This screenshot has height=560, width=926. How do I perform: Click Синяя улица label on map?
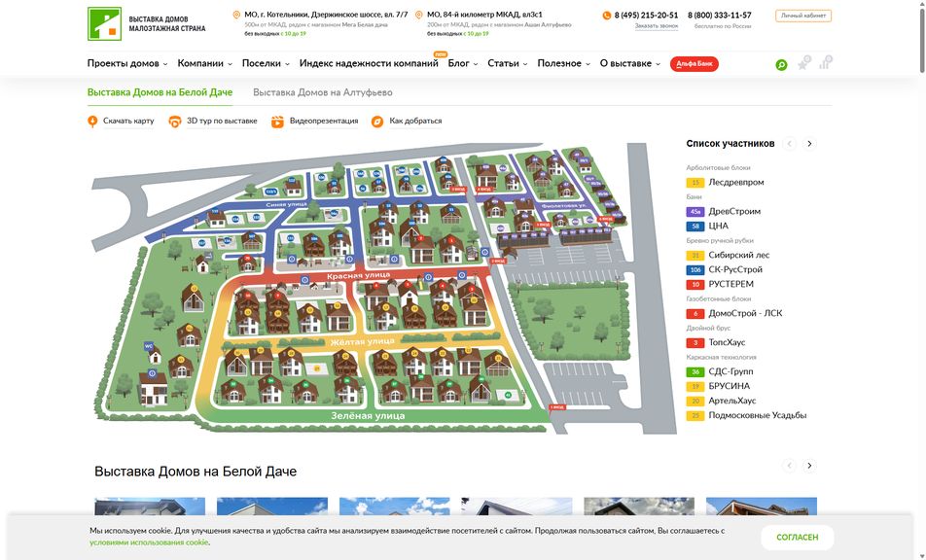tap(286, 205)
